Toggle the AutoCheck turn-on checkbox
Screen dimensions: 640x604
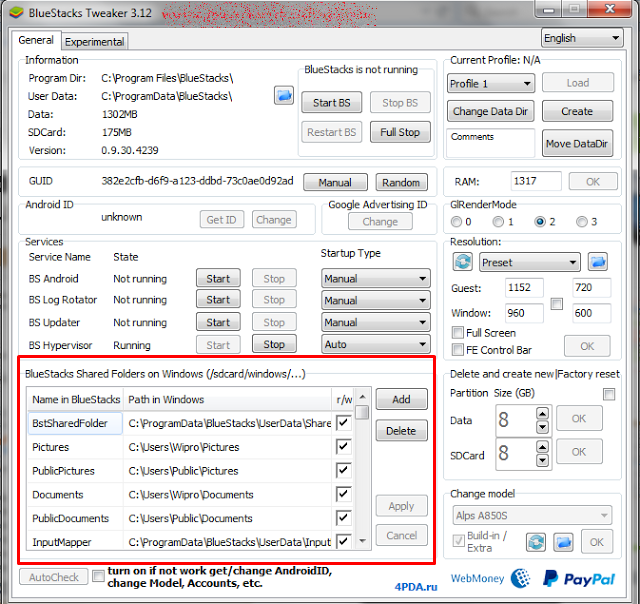tap(98, 576)
